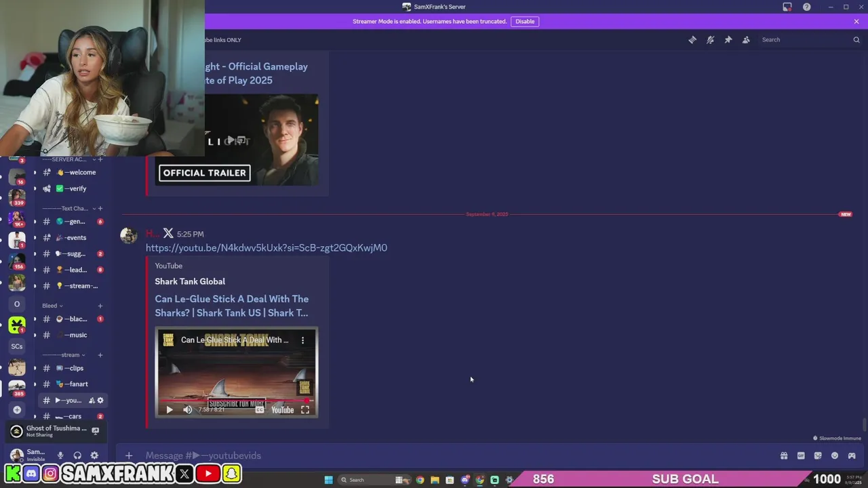Open the —blac... channel

(72, 319)
